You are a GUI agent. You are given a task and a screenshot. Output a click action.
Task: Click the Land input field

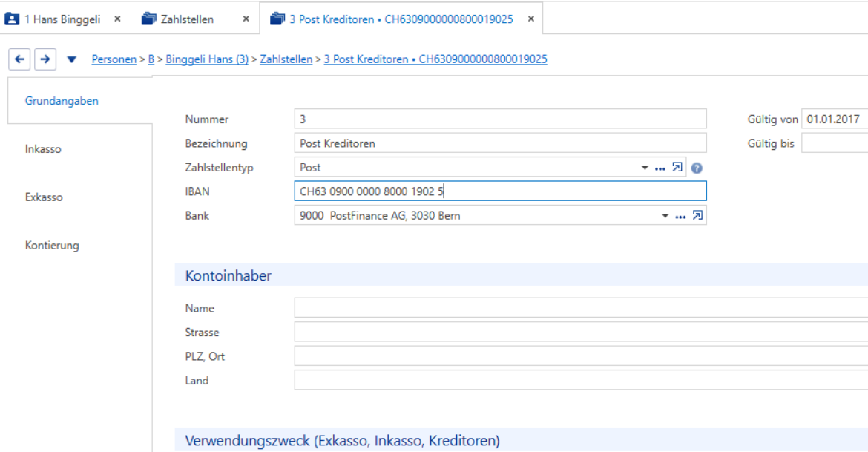pyautogui.click(x=581, y=381)
